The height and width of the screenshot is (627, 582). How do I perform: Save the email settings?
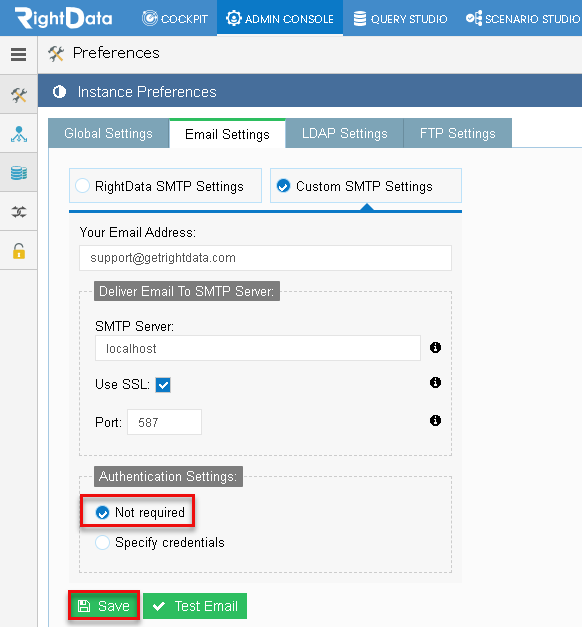104,606
